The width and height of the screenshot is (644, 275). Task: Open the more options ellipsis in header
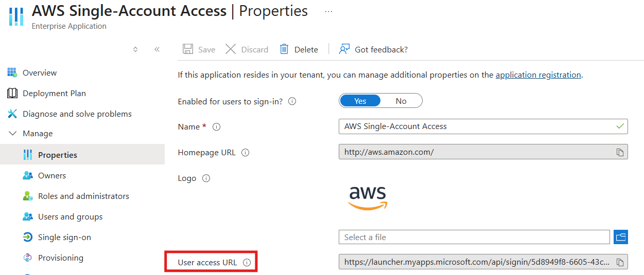(x=329, y=11)
